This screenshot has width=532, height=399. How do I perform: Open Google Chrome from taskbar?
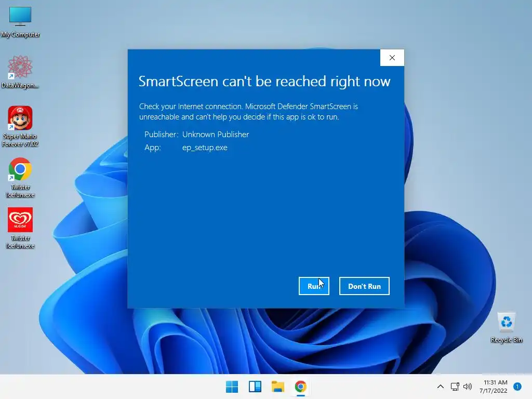point(301,387)
